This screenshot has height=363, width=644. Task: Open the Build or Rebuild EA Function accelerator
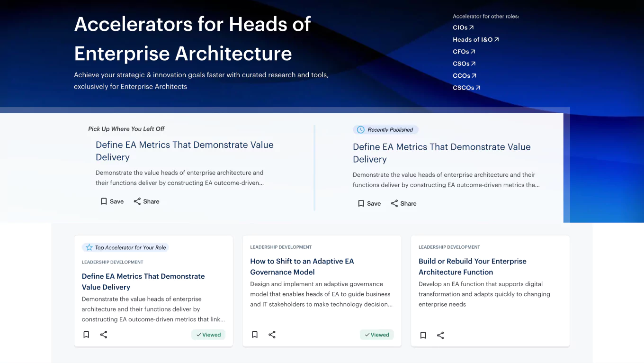(472, 266)
